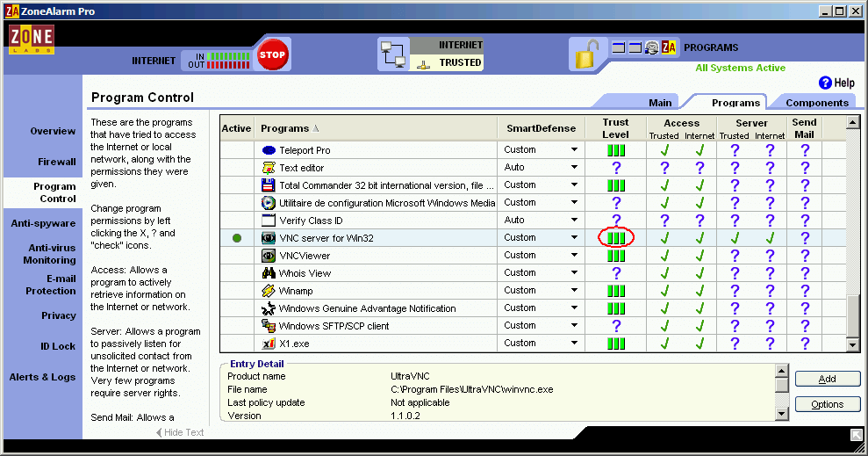Click the Options button
Screen dimensions: 868x456
(828, 404)
